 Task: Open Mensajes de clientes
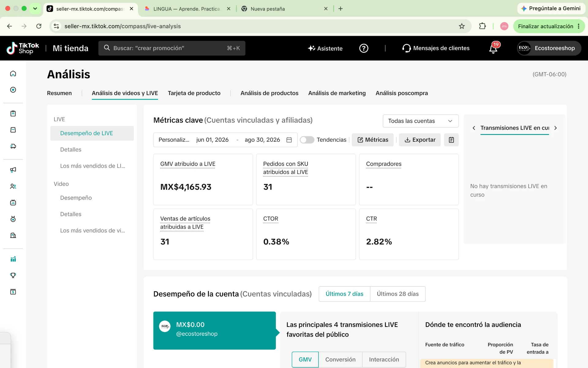(435, 48)
